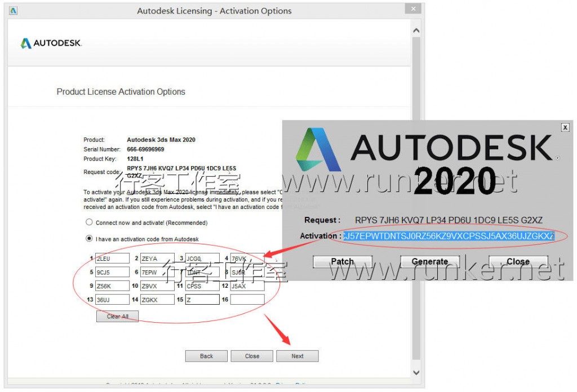Click Autodesk Licensing title bar app icon
Viewport: 577px width, 392px height.
click(14, 11)
